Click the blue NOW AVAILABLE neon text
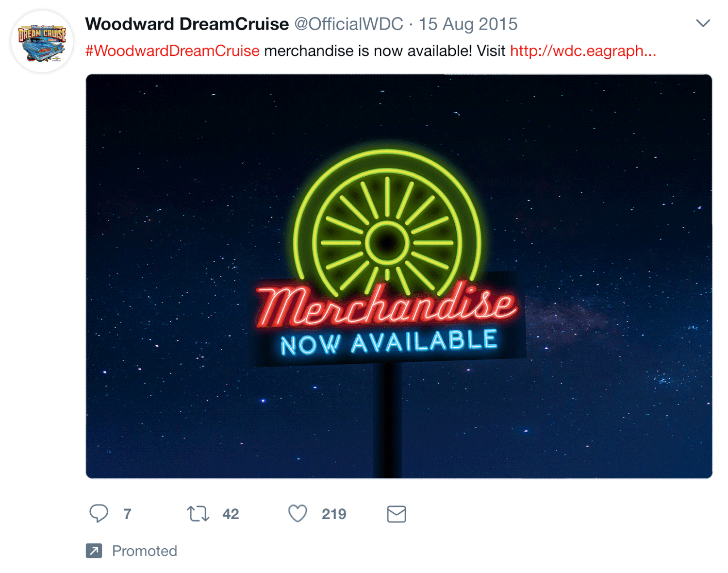Screen dimensions: 728x573 click(x=389, y=342)
